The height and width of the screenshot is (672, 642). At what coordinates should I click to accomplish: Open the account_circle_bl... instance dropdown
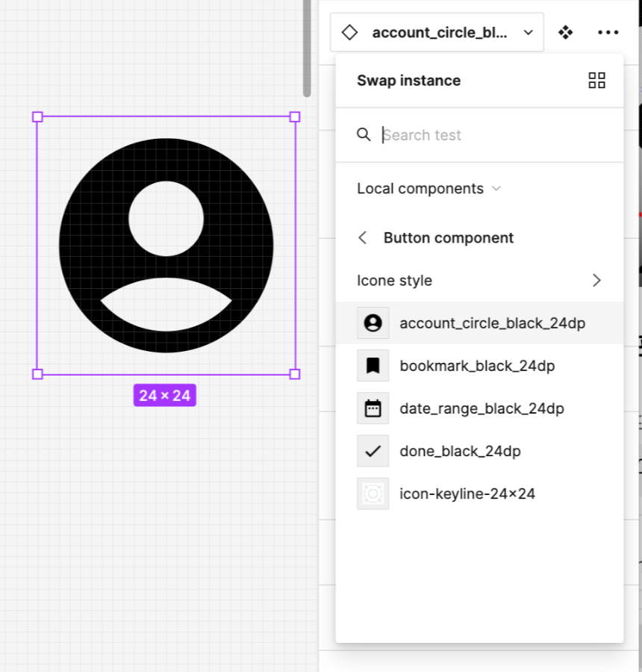point(437,32)
